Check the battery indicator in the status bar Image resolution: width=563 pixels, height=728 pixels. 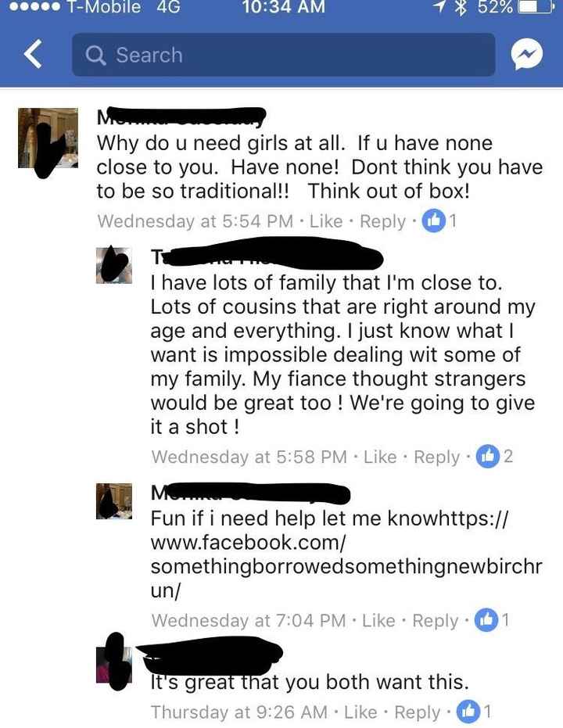(x=535, y=8)
